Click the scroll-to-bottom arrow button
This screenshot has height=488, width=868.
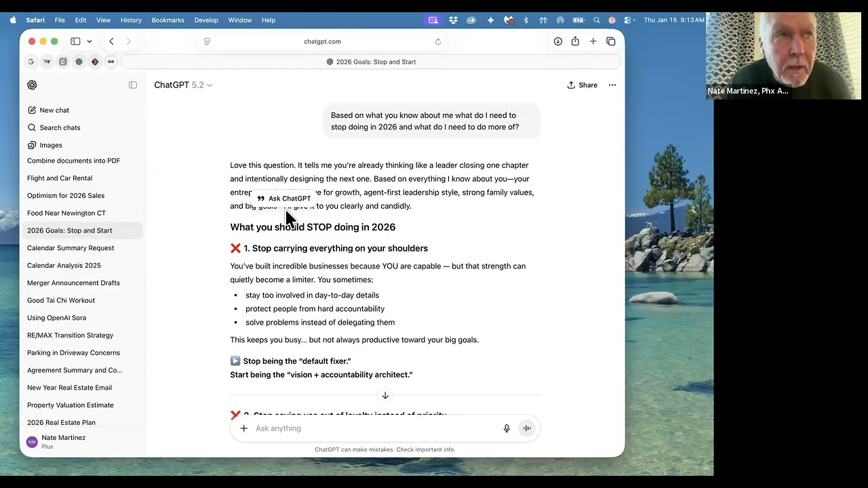(x=385, y=395)
